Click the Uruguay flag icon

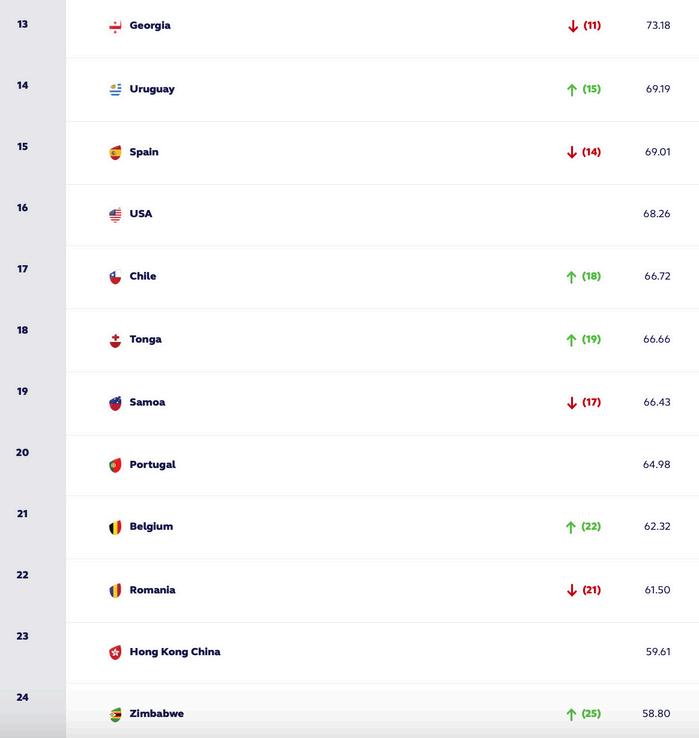(x=115, y=89)
